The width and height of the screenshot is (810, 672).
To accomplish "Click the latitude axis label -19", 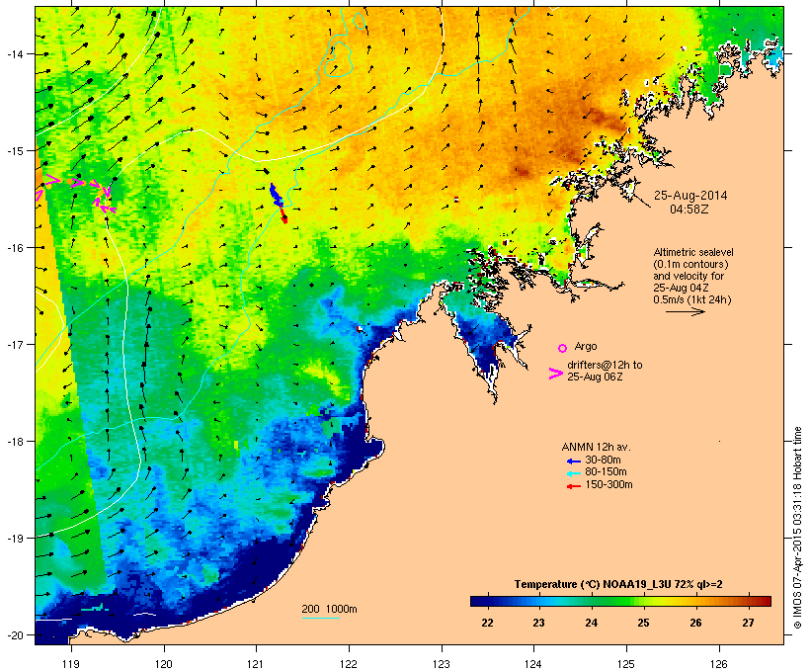I will point(15,539).
